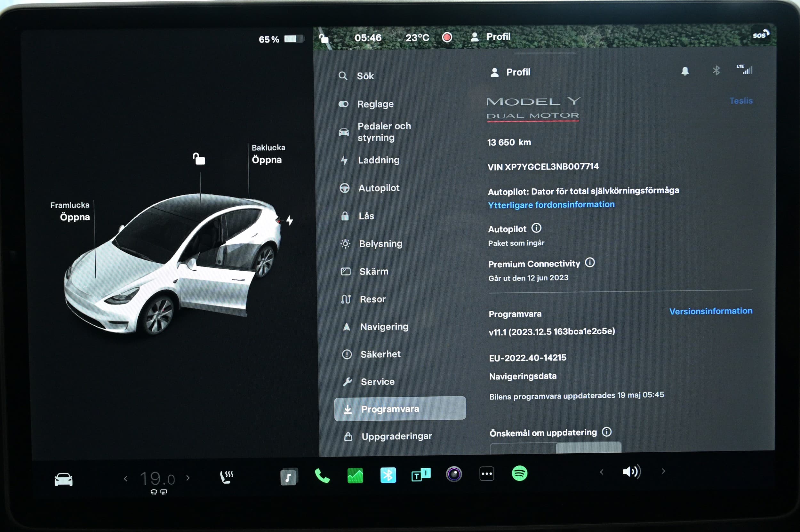Image resolution: width=800 pixels, height=532 pixels.
Task: Open the energy graph app
Action: [355, 475]
